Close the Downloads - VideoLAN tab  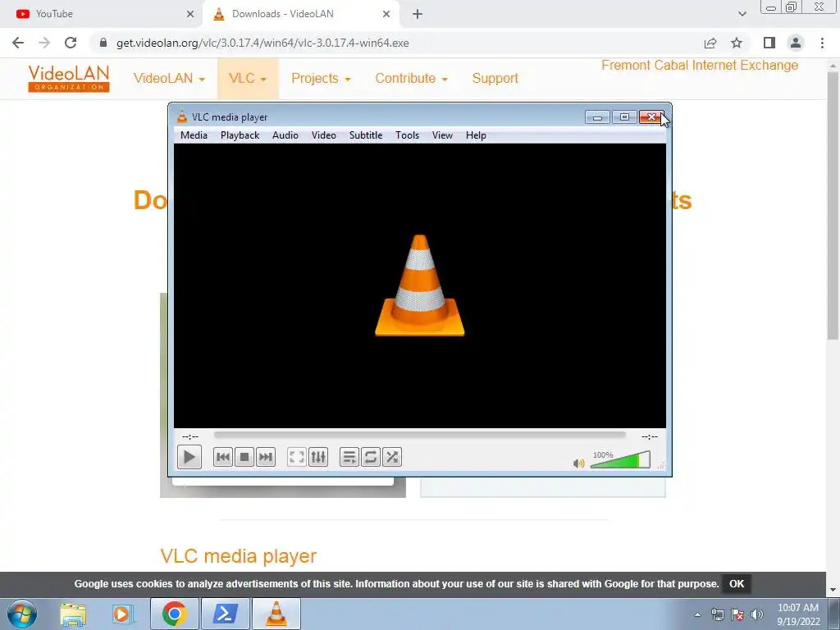pos(386,14)
